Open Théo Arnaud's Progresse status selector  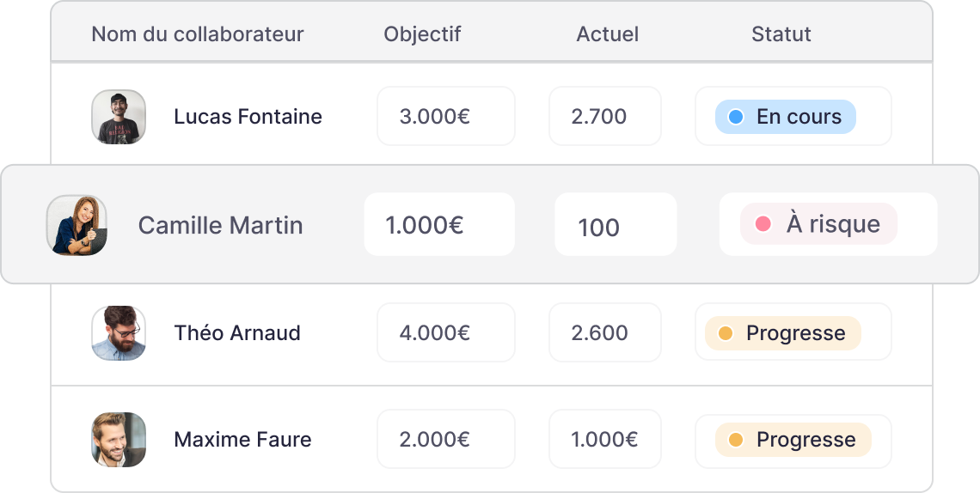(x=793, y=332)
